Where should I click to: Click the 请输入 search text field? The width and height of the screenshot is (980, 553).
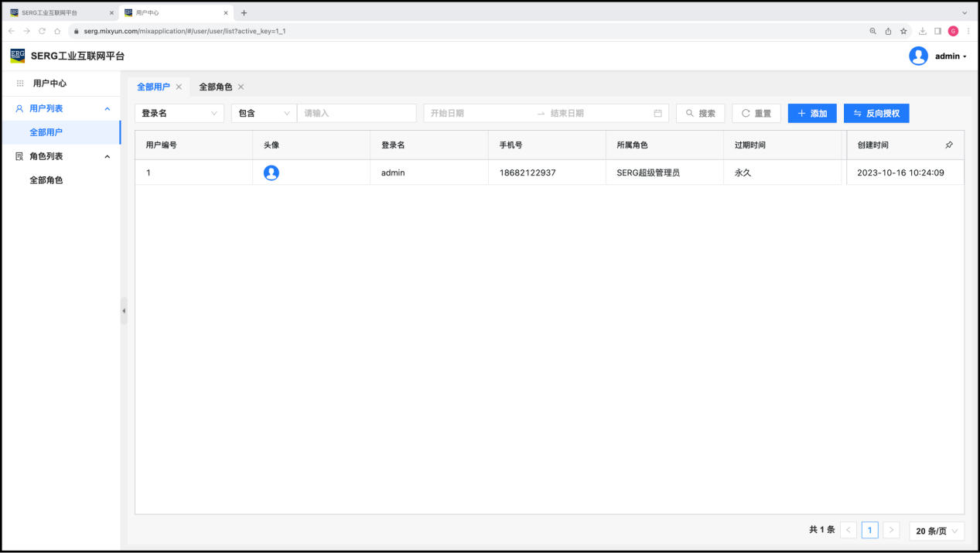357,113
